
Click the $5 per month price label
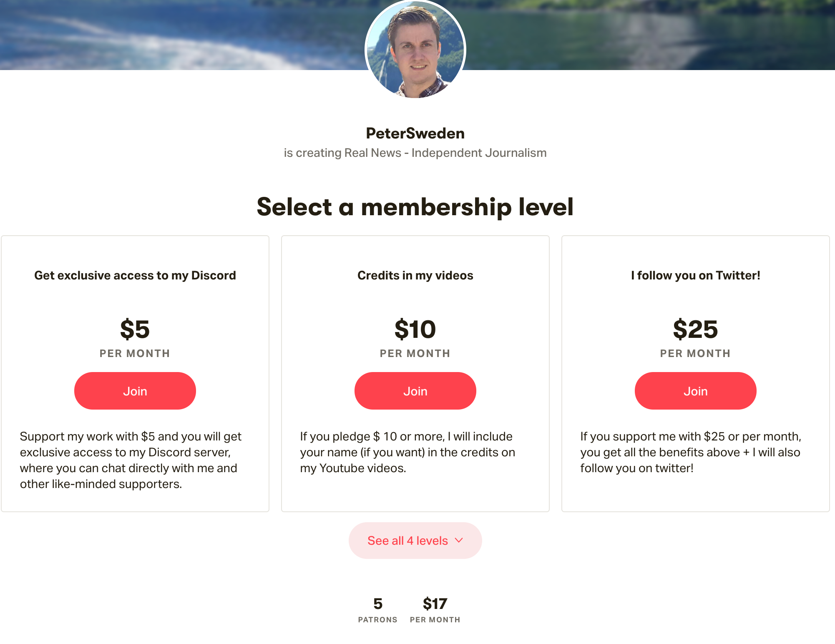[x=135, y=330]
